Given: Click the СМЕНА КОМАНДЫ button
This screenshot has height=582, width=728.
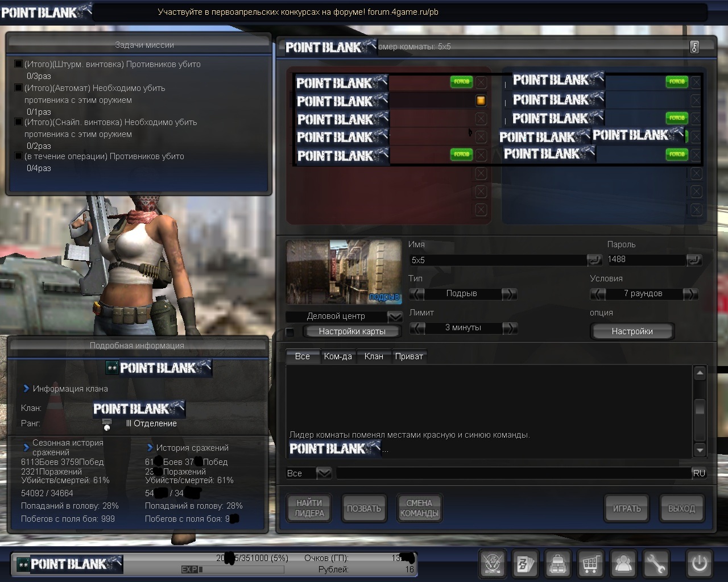Looking at the screenshot, I should 419,508.
